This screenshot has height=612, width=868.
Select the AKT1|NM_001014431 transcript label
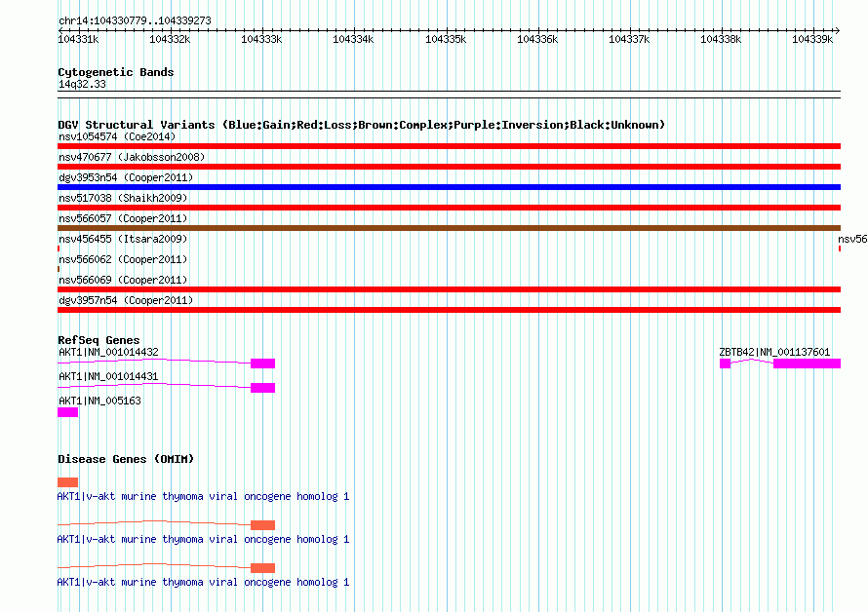108,376
